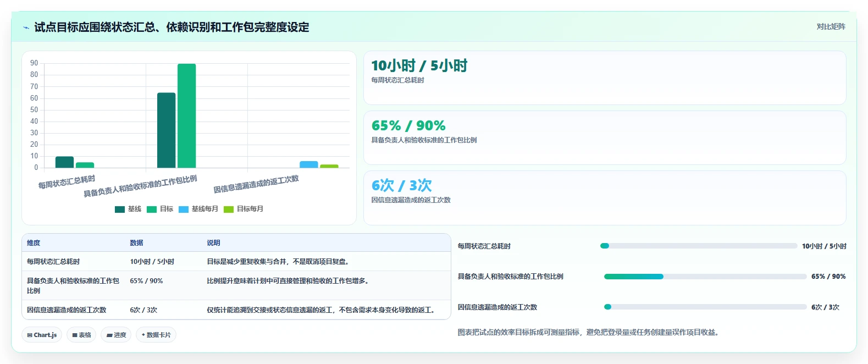Click the lime green 目标每月 bar
Viewport: 868px width, 364px height.
(x=329, y=166)
